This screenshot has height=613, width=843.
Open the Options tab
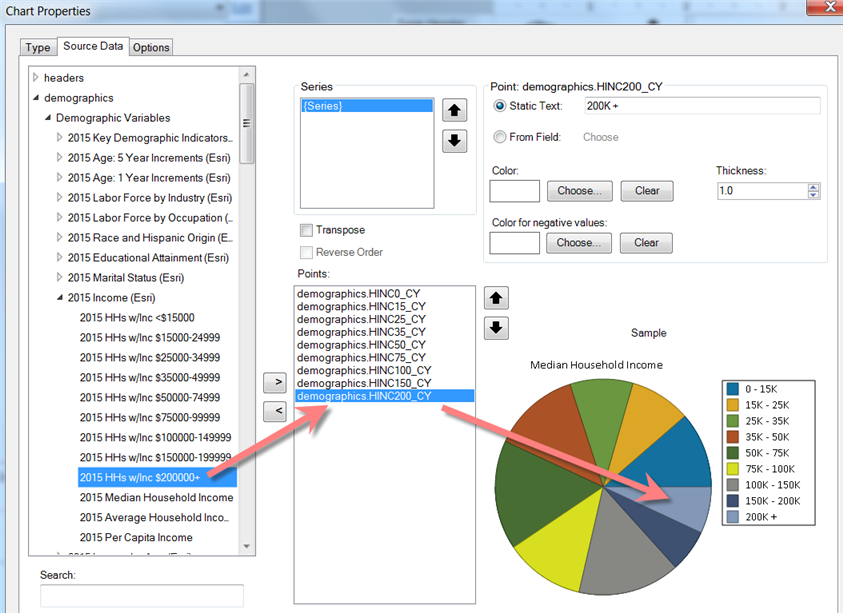[151, 47]
